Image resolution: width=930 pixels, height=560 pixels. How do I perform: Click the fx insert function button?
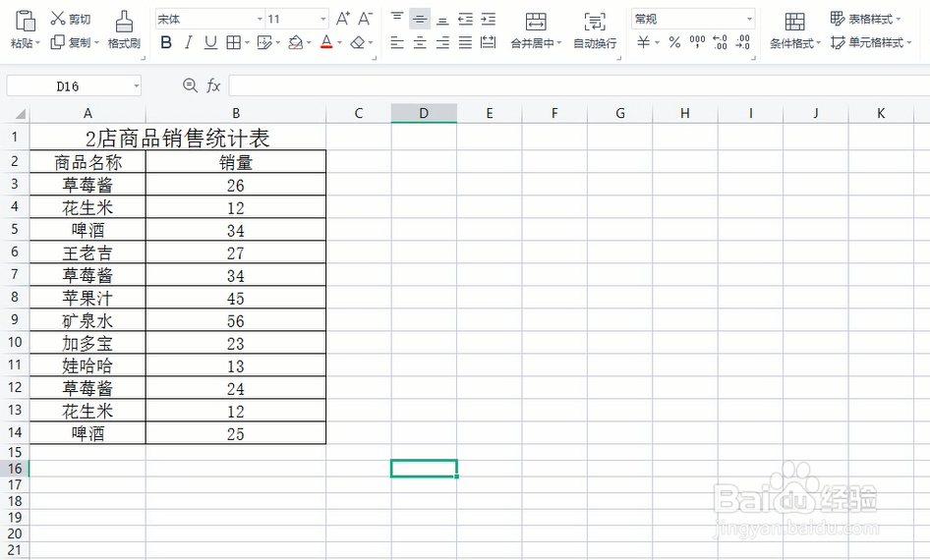pyautogui.click(x=213, y=85)
